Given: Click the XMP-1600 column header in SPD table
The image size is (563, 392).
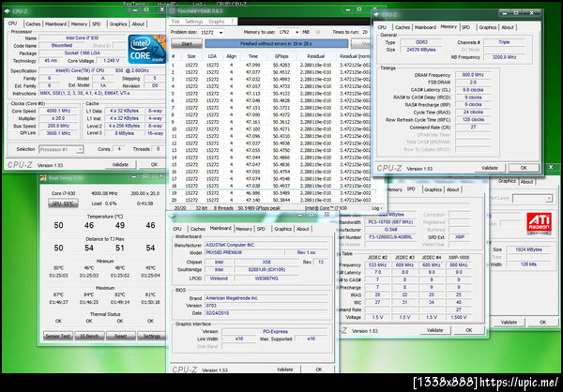Looking at the screenshot, I should coord(459,257).
